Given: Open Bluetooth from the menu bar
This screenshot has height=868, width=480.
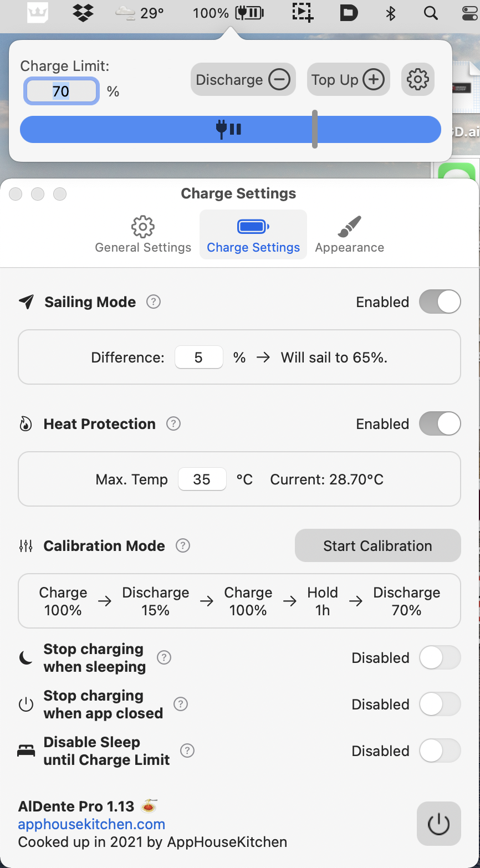Looking at the screenshot, I should click(391, 13).
